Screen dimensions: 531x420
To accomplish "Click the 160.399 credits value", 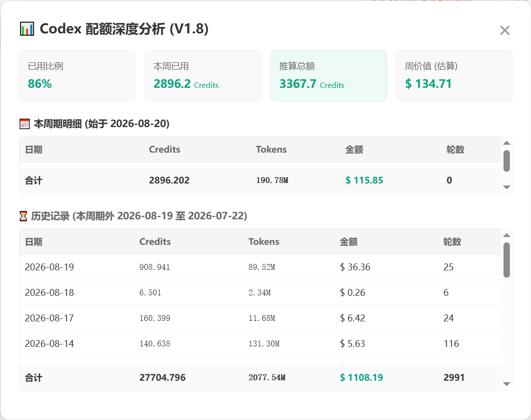I will click(155, 318).
